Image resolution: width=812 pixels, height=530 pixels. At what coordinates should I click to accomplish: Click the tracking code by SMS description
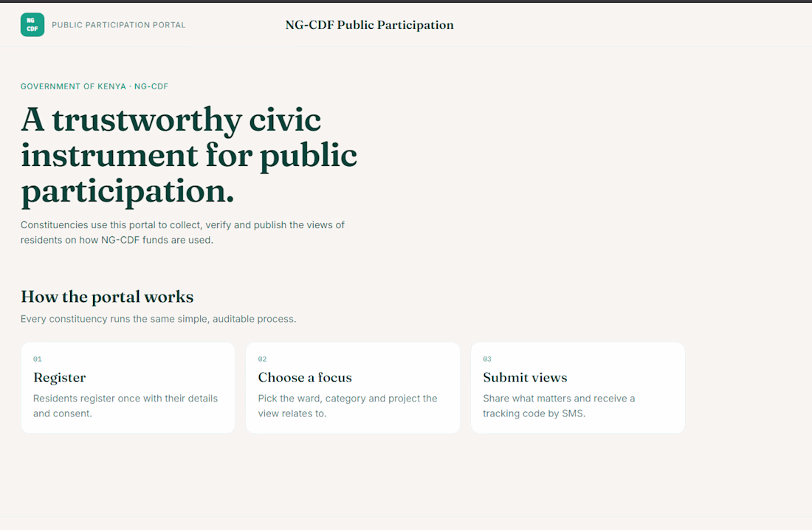click(559, 406)
